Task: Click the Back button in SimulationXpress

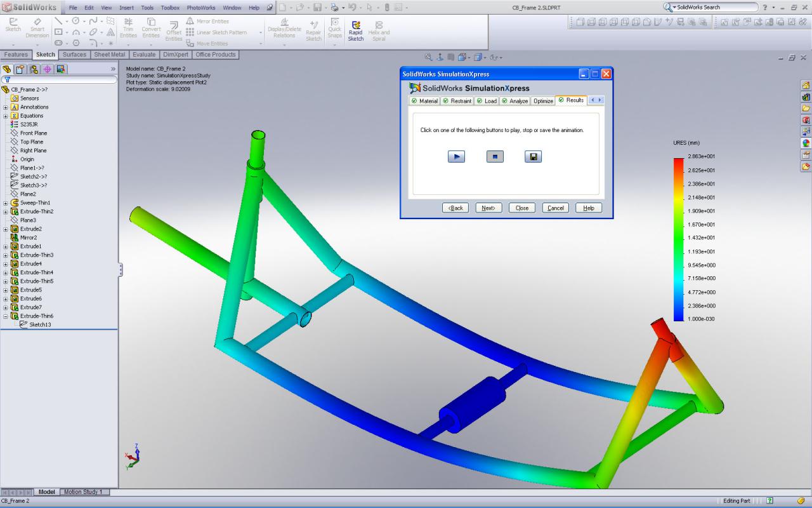Action: 456,208
